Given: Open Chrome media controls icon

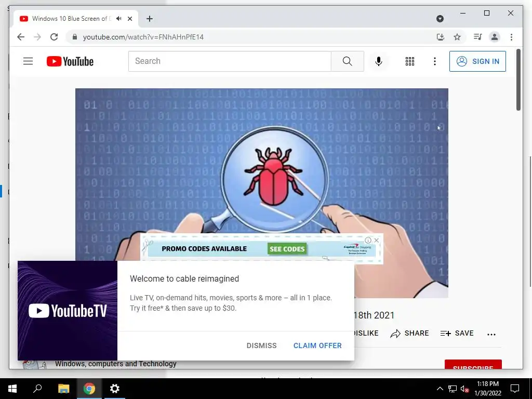Looking at the screenshot, I should point(478,37).
